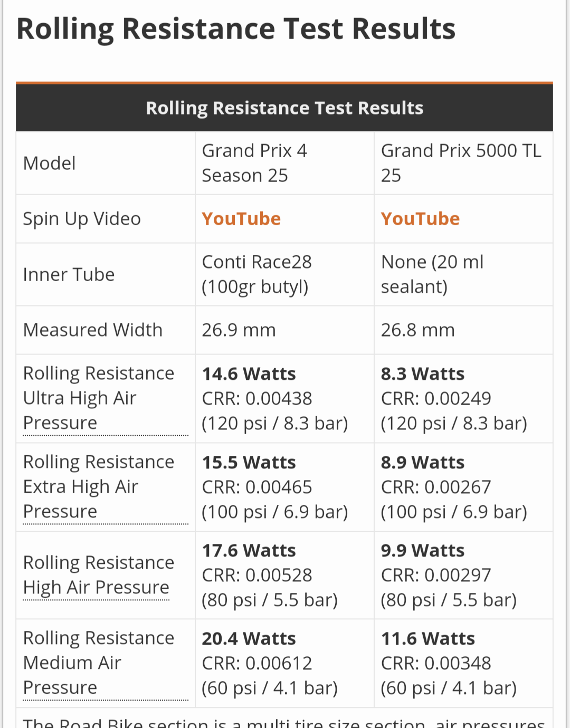Click the dark table header bar
570x728 pixels.
(x=284, y=108)
